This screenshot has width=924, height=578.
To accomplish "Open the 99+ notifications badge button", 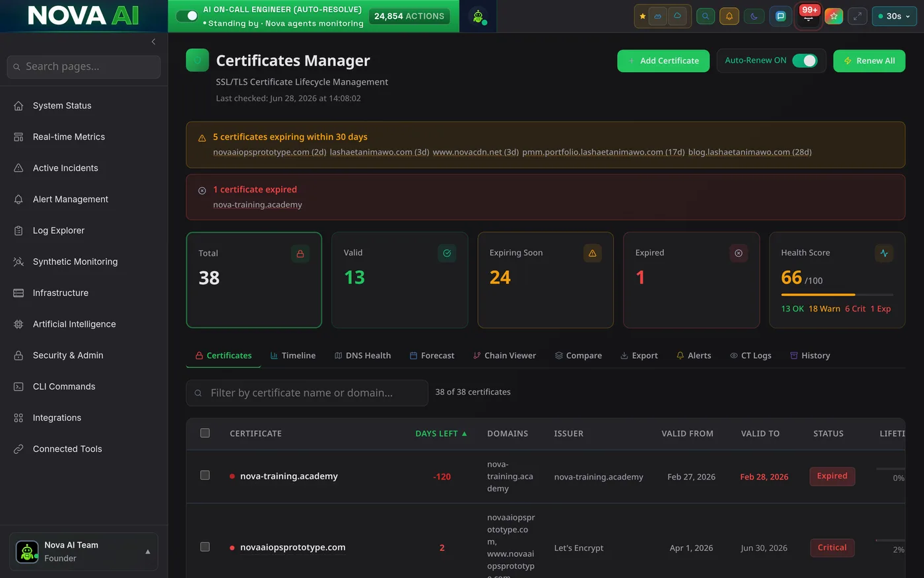I will [x=809, y=16].
